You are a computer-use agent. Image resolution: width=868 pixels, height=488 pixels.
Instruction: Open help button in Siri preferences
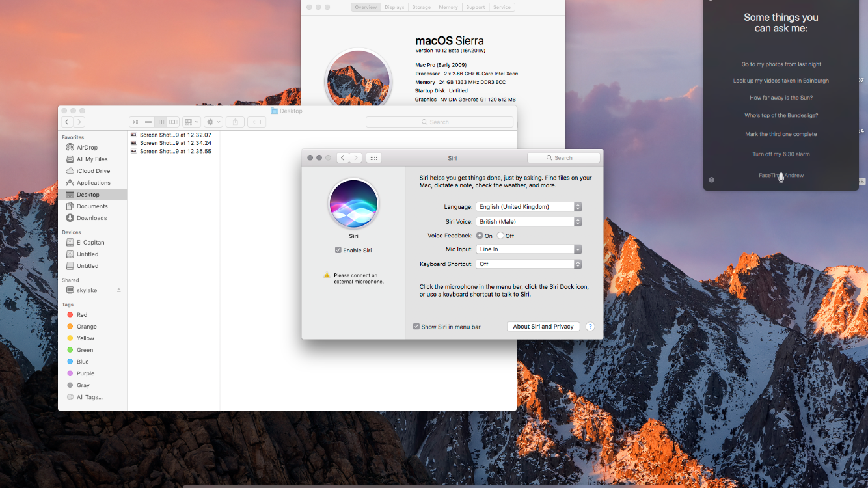pyautogui.click(x=590, y=327)
